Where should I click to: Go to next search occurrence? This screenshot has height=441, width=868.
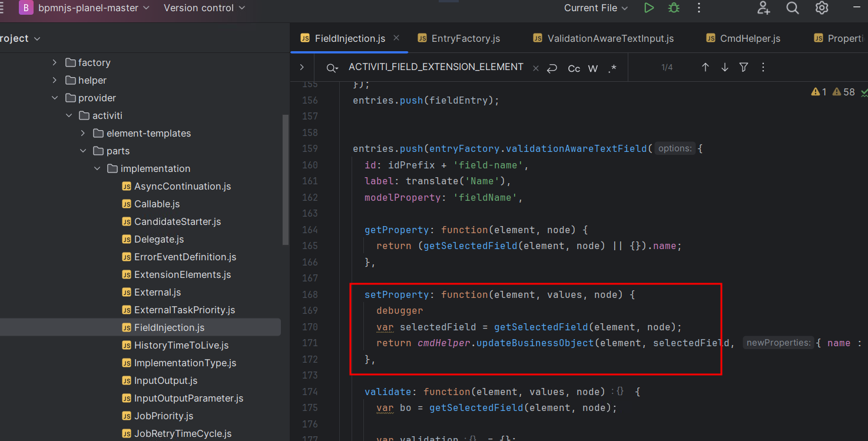click(724, 67)
